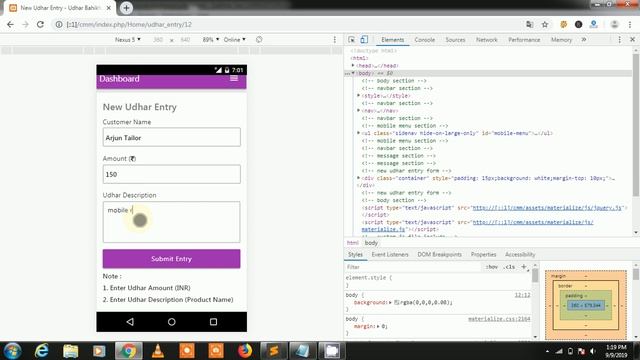640x360 pixels.
Task: Switch to the Sources tab
Action: tap(455, 40)
